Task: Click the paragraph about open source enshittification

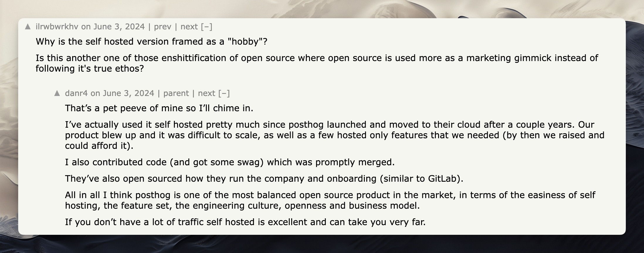Action: [317, 63]
